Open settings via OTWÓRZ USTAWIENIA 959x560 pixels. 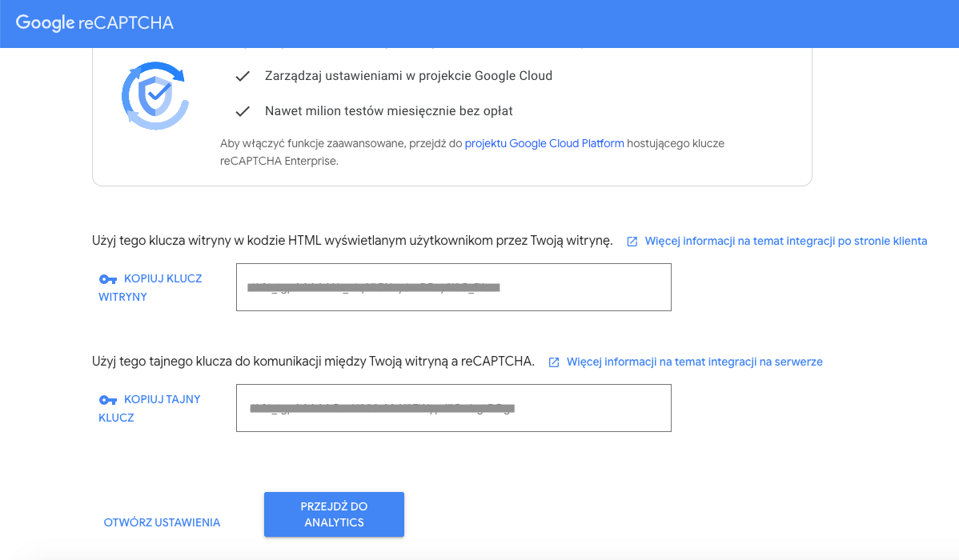(162, 522)
